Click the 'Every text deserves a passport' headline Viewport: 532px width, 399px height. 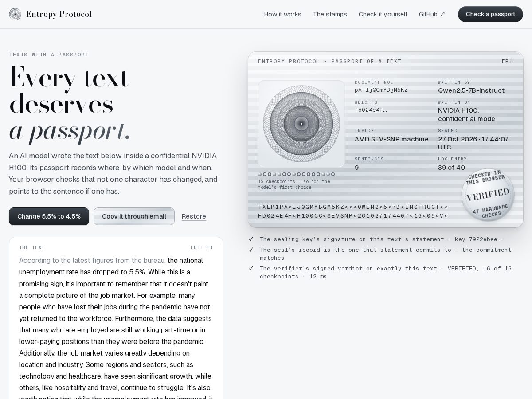70,104
